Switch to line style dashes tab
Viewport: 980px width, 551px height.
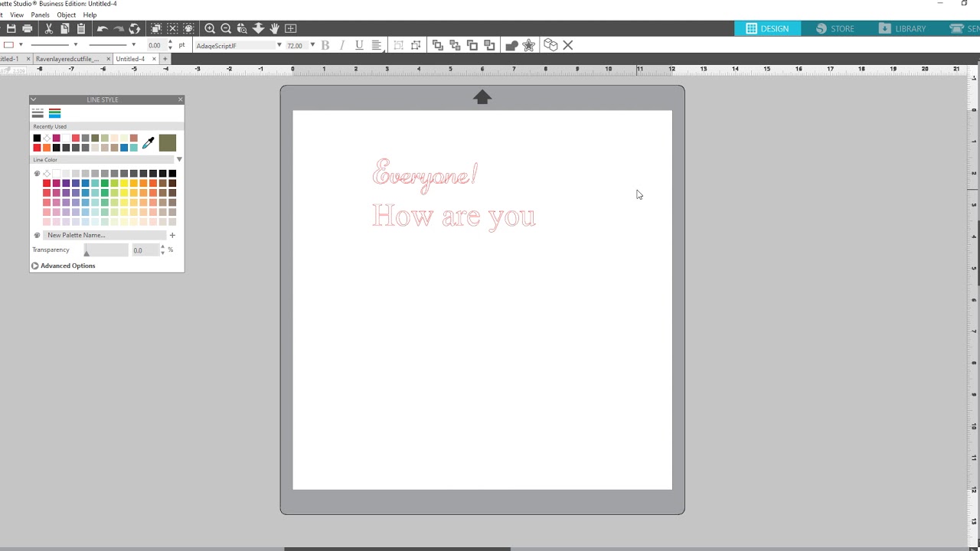38,113
